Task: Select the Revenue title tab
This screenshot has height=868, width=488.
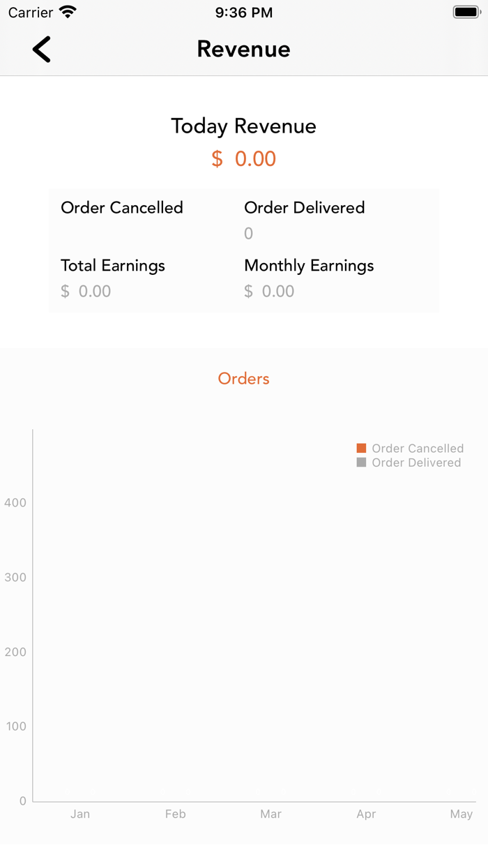Action: point(243,49)
